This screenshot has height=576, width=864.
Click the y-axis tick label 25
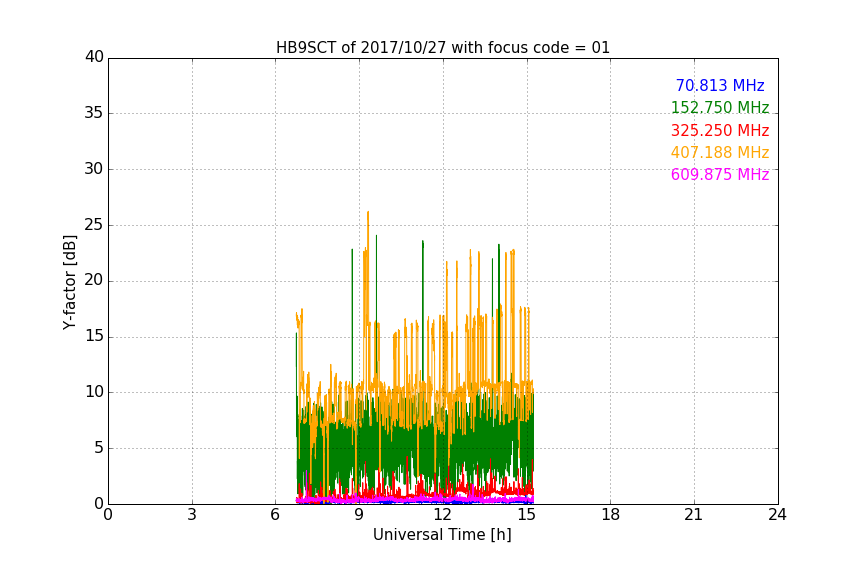point(94,225)
